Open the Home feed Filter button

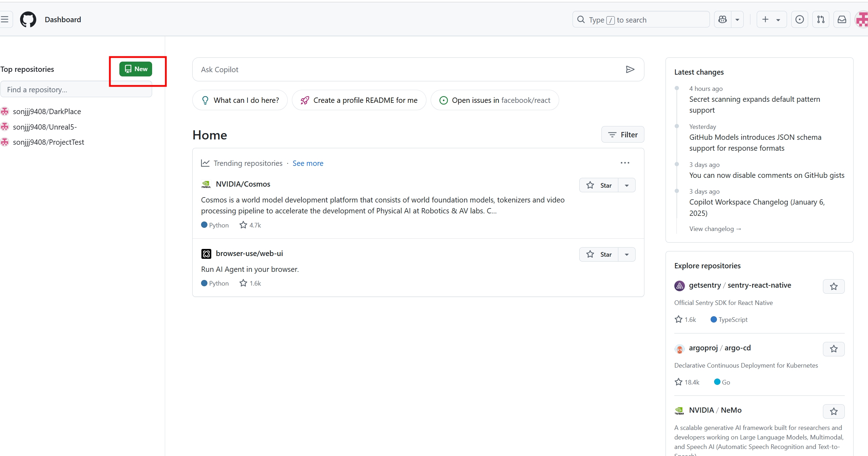pos(623,135)
